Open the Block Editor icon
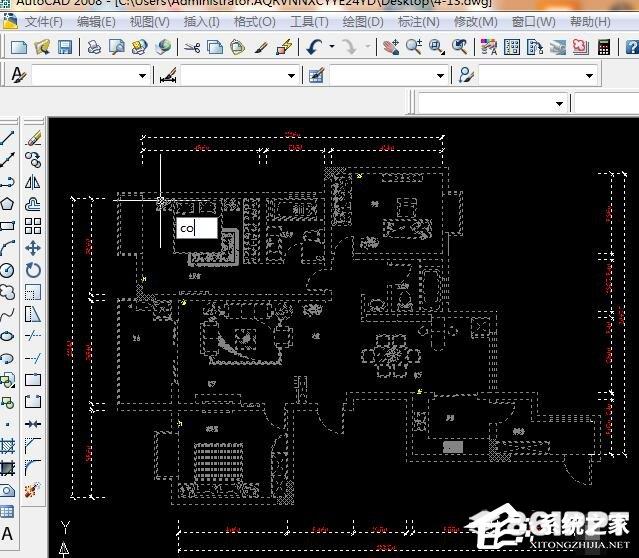Viewport: 639px width, 558px height. pos(284,47)
